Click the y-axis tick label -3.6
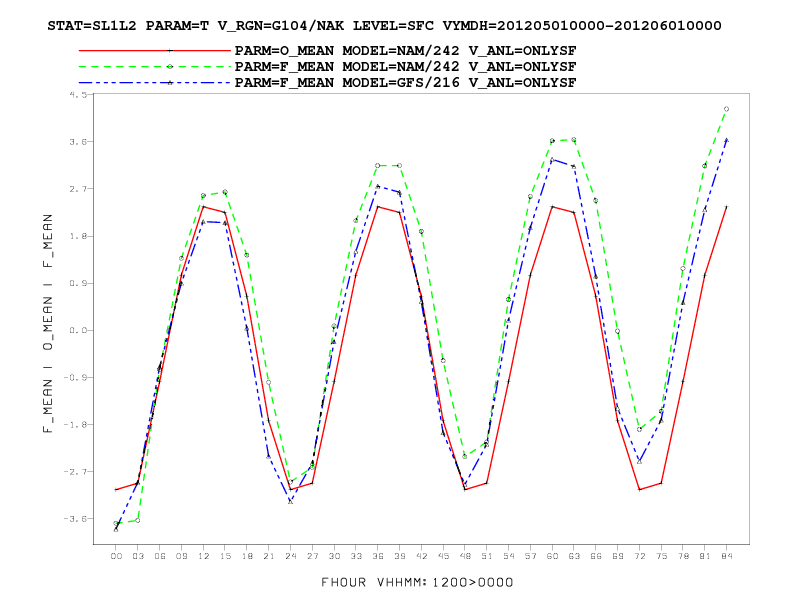The width and height of the screenshot is (792, 612). (76, 519)
